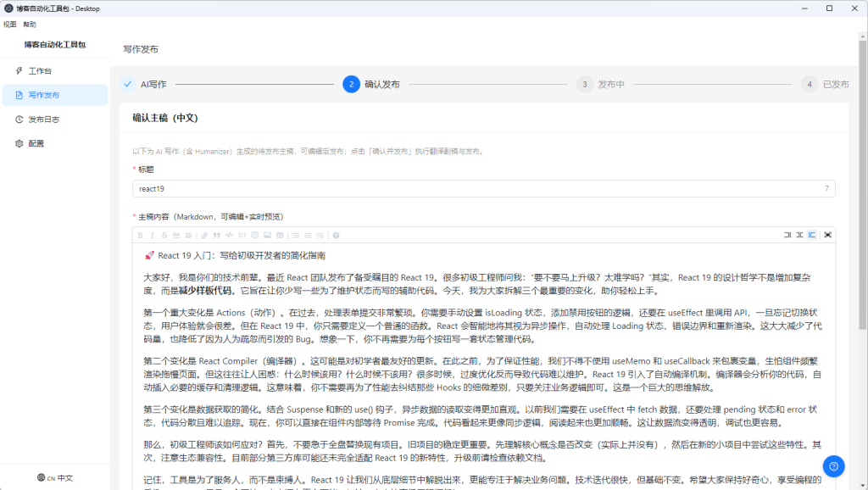Click the sidebar title 博客自动化工具包
This screenshot has width=868, height=490.
(55, 44)
